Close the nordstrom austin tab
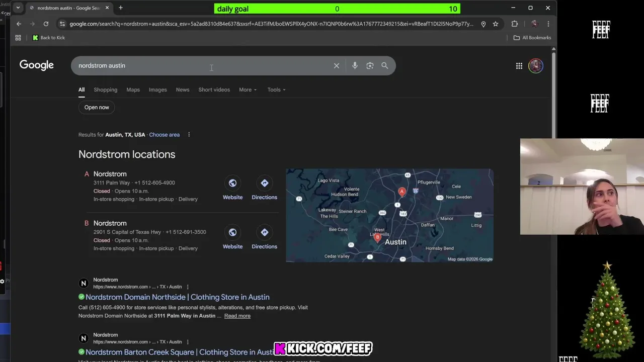This screenshot has height=362, width=644. pos(107,8)
